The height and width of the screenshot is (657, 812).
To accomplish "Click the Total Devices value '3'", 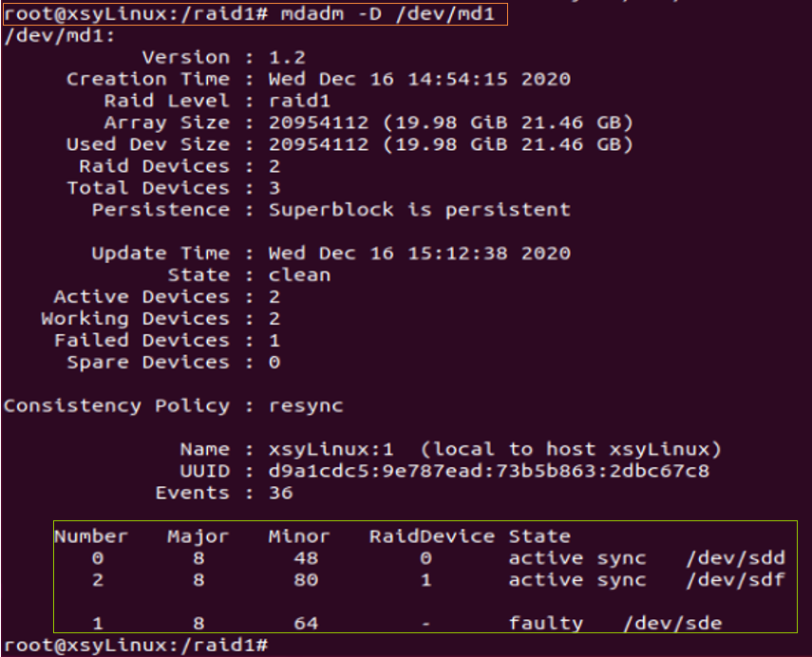I will [274, 188].
